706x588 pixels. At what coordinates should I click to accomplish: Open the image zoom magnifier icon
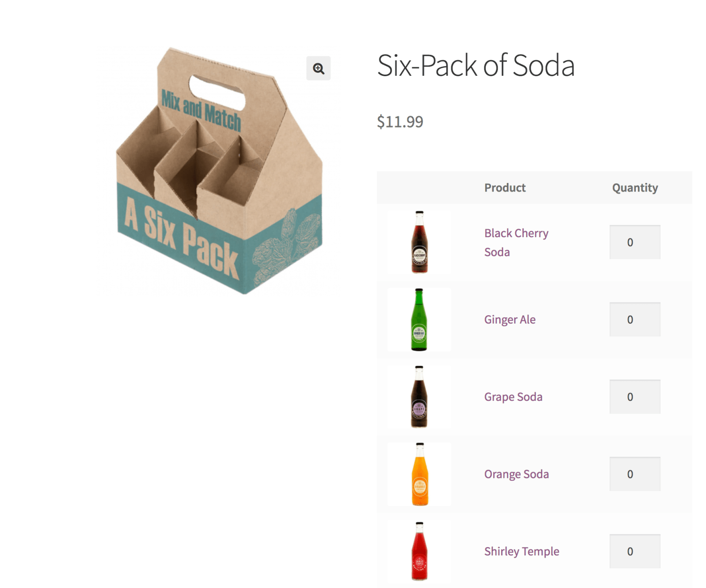point(318,68)
